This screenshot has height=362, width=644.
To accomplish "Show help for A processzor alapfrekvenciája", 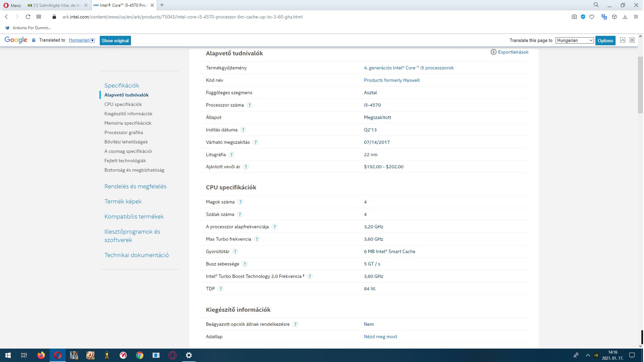I will point(275,227).
